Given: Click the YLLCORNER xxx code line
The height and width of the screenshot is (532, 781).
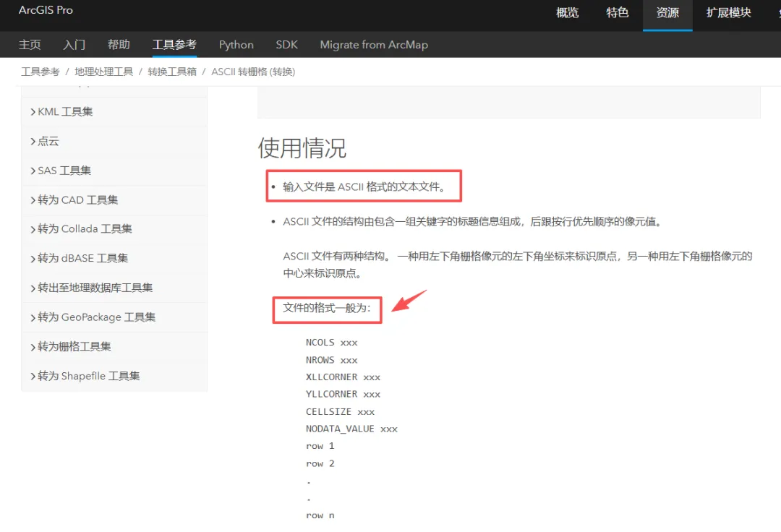Looking at the screenshot, I should pos(343,394).
